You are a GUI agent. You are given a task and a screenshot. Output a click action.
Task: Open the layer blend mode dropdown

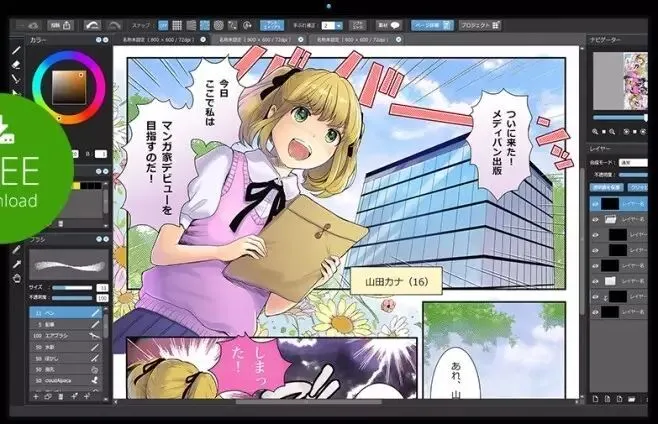[633, 162]
